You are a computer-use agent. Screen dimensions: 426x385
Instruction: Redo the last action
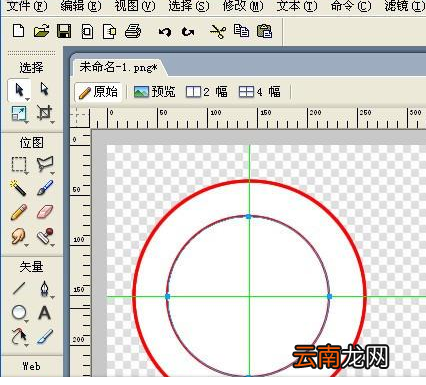188,32
